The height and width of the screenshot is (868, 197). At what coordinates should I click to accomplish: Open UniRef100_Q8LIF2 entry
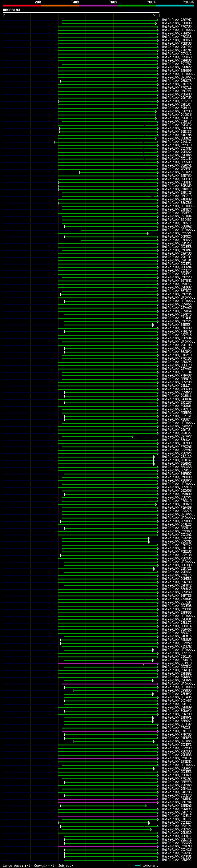(x=177, y=839)
